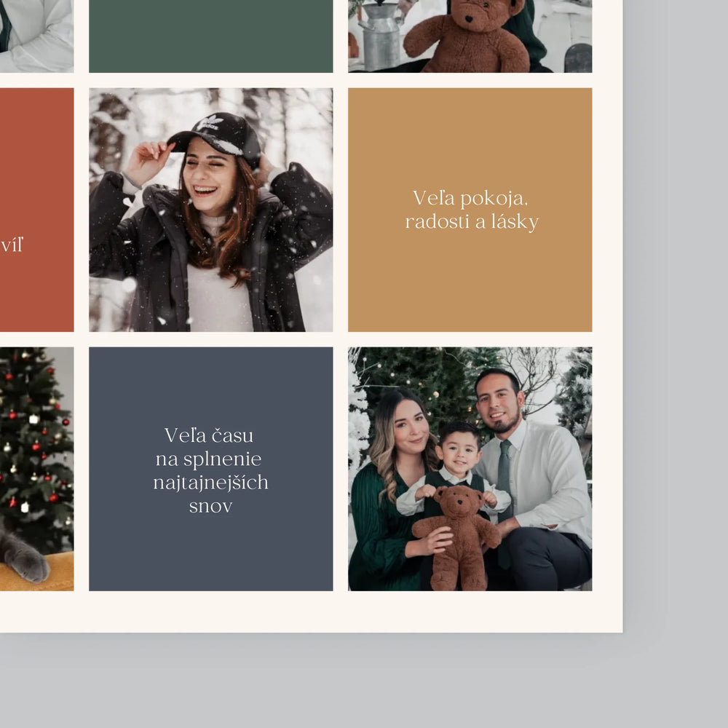The width and height of the screenshot is (728, 728).
Task: Select the top teddy bear photo
Action: [x=470, y=36]
